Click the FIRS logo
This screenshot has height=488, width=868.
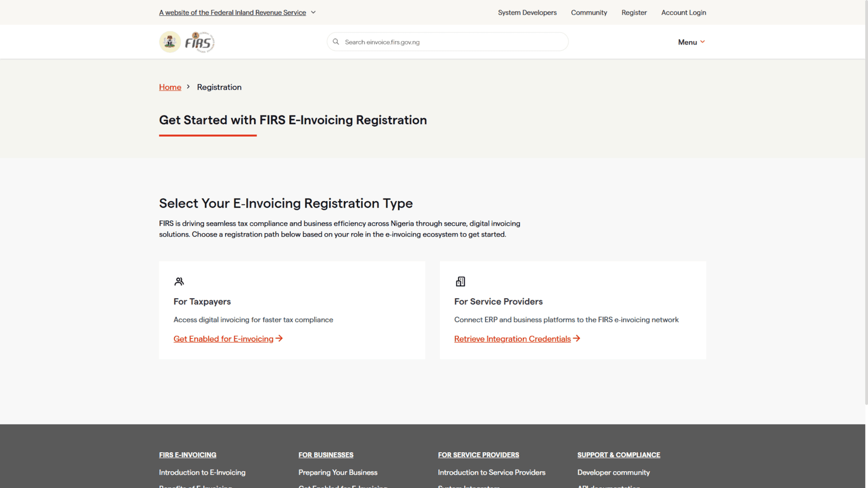pyautogui.click(x=200, y=41)
